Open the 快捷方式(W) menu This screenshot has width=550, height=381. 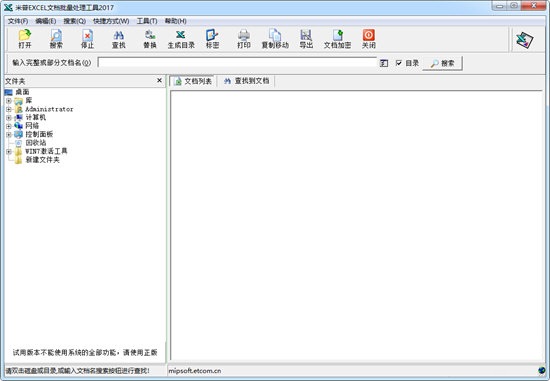pos(111,21)
